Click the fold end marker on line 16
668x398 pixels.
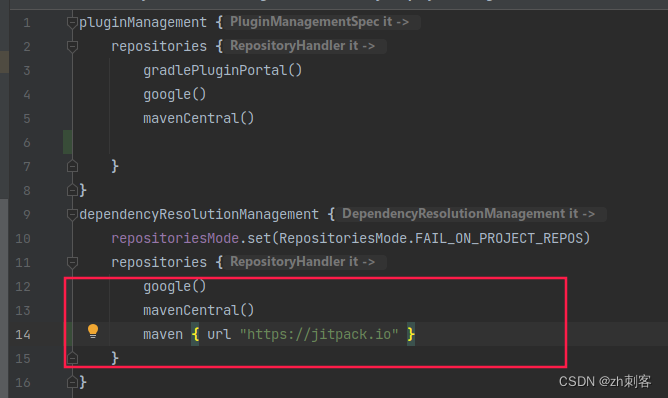pyautogui.click(x=72, y=382)
